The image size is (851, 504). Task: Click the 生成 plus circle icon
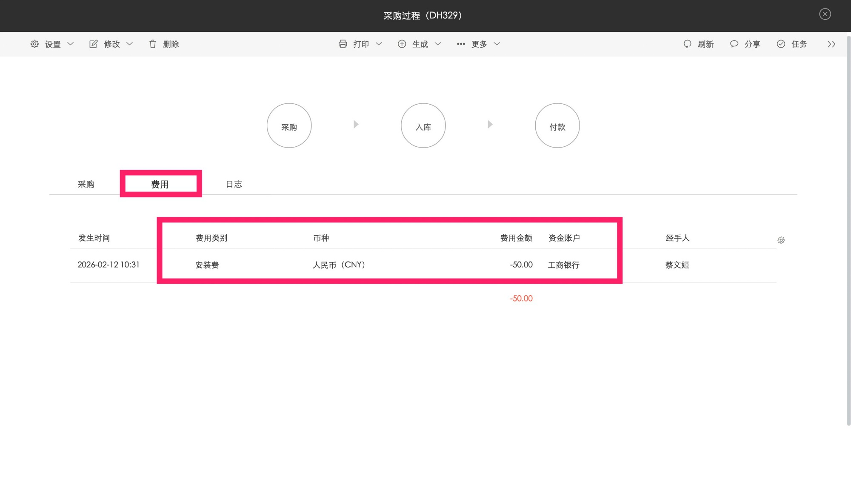coord(402,44)
